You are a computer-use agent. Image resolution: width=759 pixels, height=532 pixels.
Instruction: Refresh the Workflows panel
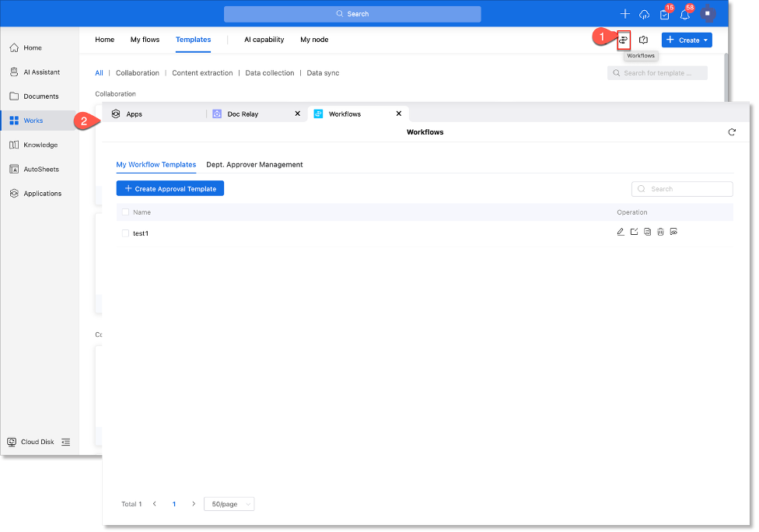click(732, 132)
